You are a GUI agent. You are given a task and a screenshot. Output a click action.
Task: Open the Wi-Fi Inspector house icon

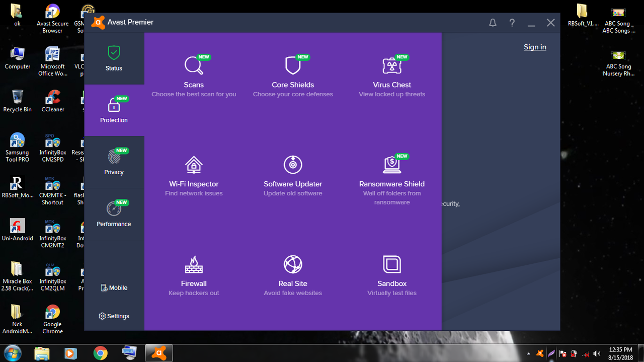pyautogui.click(x=194, y=165)
